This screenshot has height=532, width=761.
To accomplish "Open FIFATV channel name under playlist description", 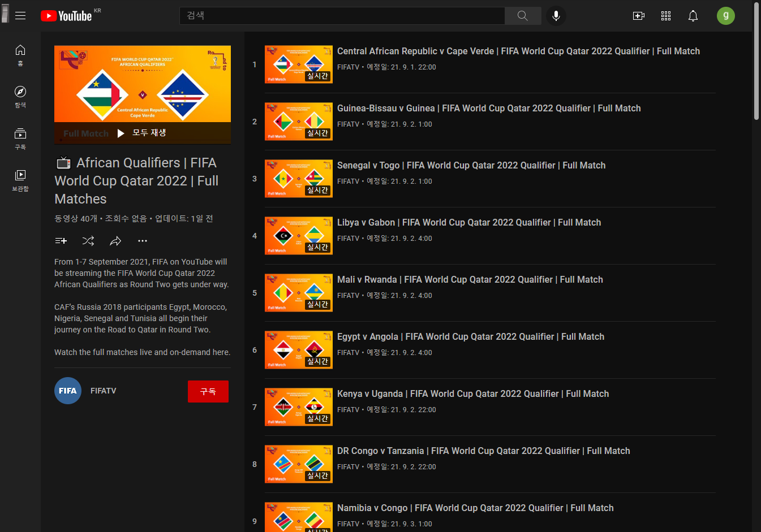I will pos(104,391).
